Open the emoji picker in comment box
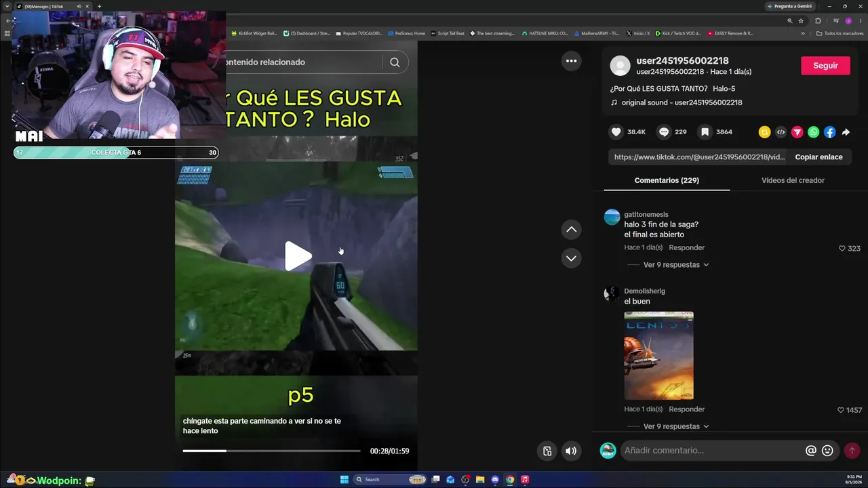Screen dimensions: 868x488 [827, 451]
